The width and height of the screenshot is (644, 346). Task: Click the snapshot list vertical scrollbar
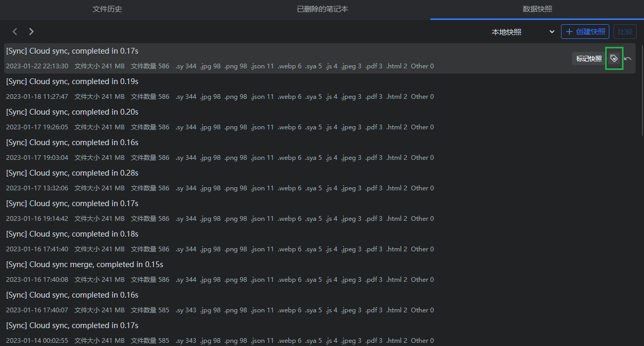pos(641,89)
